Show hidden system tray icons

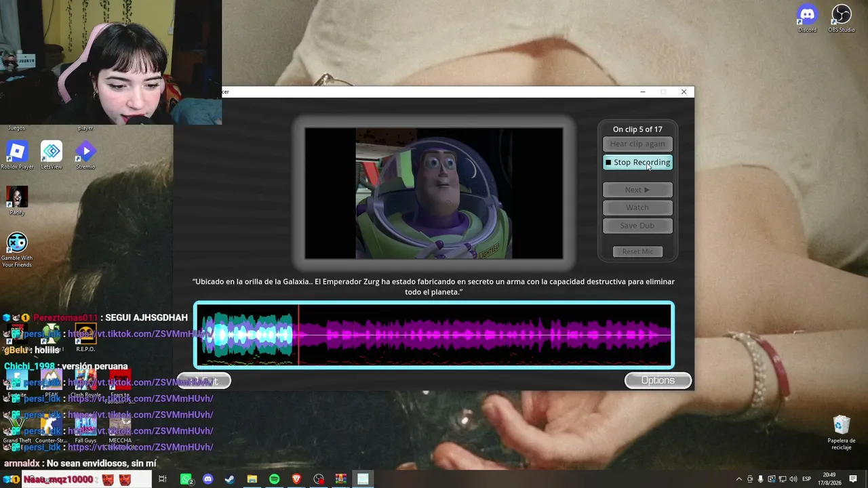click(x=738, y=479)
